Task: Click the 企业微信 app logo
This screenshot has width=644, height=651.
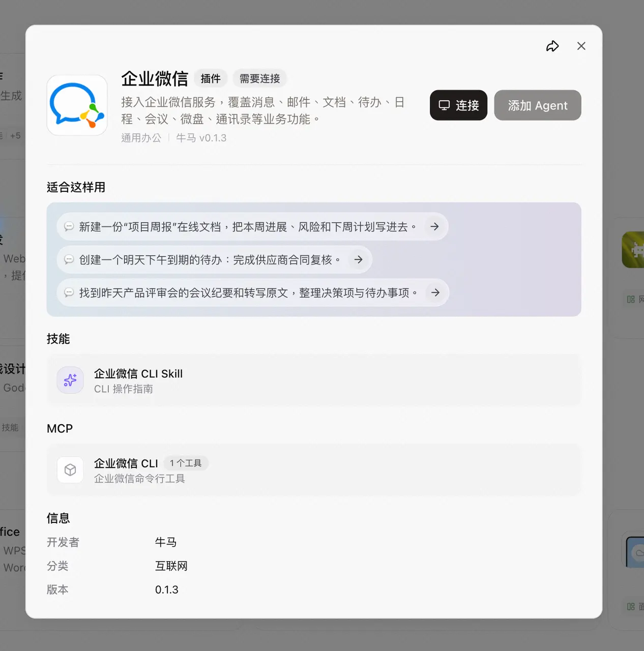Action: (77, 105)
